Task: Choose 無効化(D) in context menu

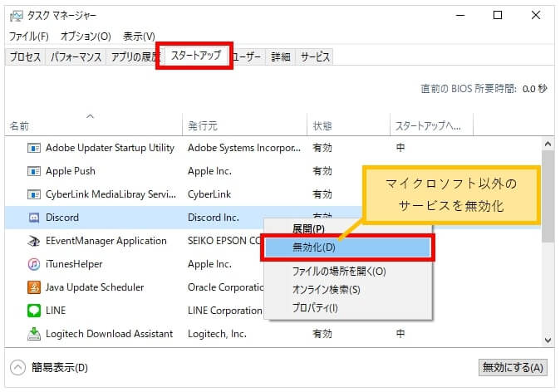Action: pyautogui.click(x=347, y=247)
